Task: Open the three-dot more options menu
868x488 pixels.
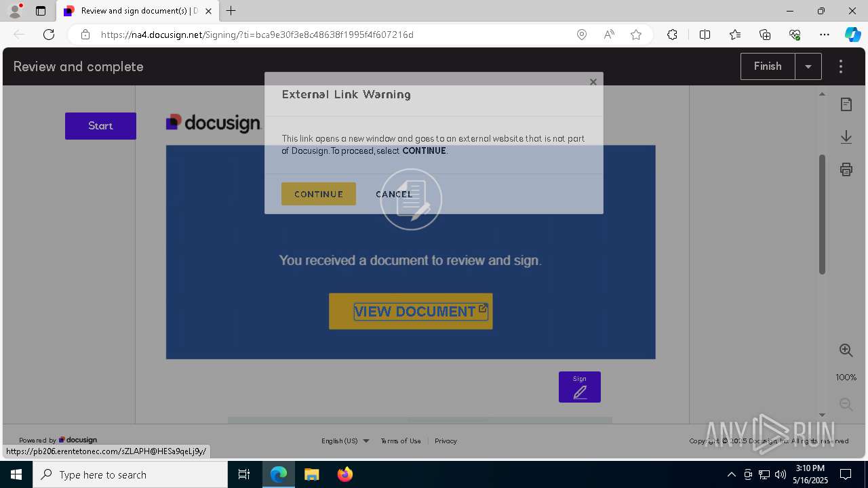Action: pyautogui.click(x=841, y=66)
